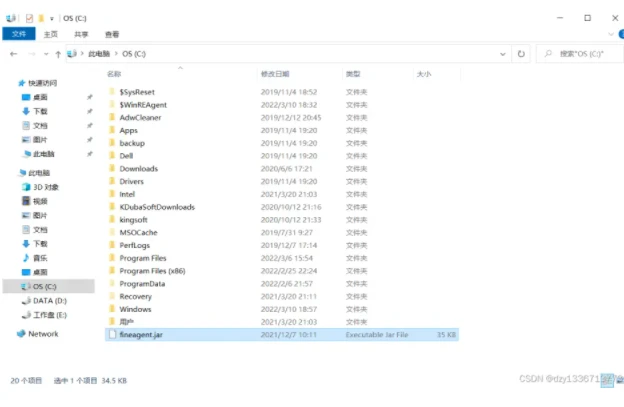The height and width of the screenshot is (407, 624).
Task: Click the up-one-level arrow
Action: pos(59,53)
